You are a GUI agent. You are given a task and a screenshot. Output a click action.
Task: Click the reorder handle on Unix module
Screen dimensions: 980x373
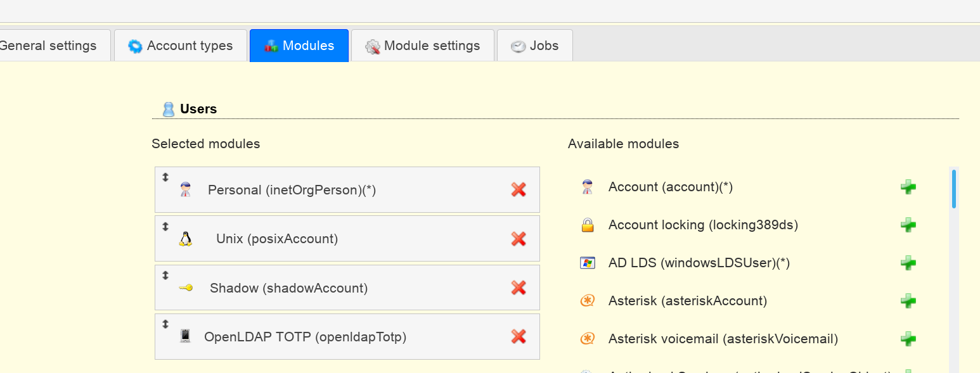pyautogui.click(x=165, y=226)
